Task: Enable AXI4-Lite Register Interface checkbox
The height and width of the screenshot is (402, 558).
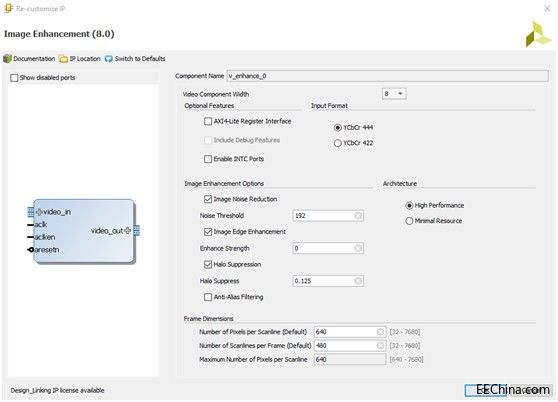Action: click(x=208, y=121)
